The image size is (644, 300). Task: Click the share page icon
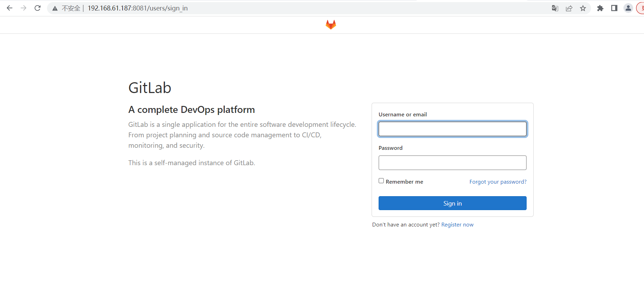click(x=569, y=8)
